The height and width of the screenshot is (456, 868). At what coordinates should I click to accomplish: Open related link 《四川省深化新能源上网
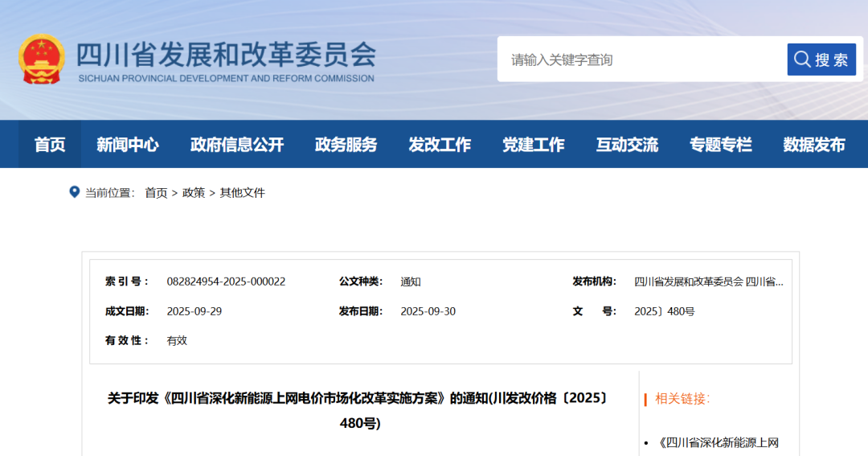(719, 442)
